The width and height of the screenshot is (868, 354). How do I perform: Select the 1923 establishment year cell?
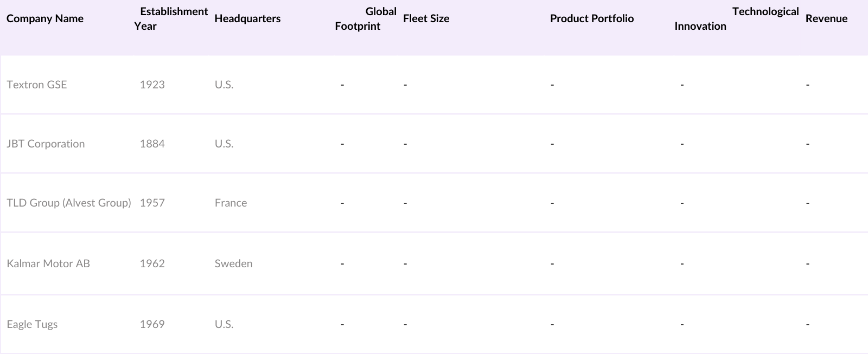(152, 85)
